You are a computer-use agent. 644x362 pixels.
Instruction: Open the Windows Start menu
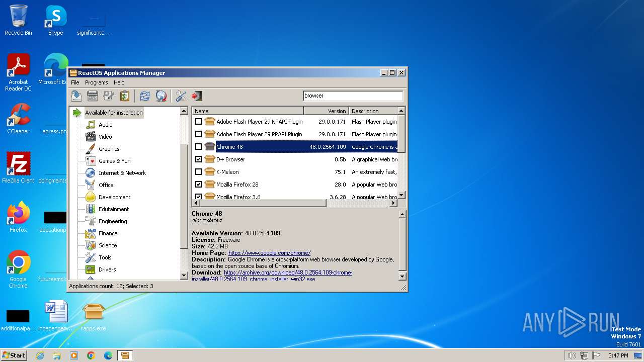point(14,355)
